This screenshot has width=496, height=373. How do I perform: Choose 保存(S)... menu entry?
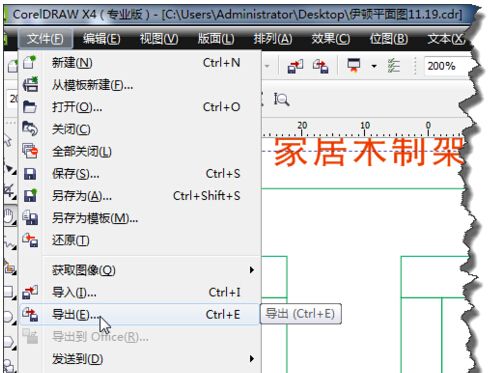[x=140, y=174]
